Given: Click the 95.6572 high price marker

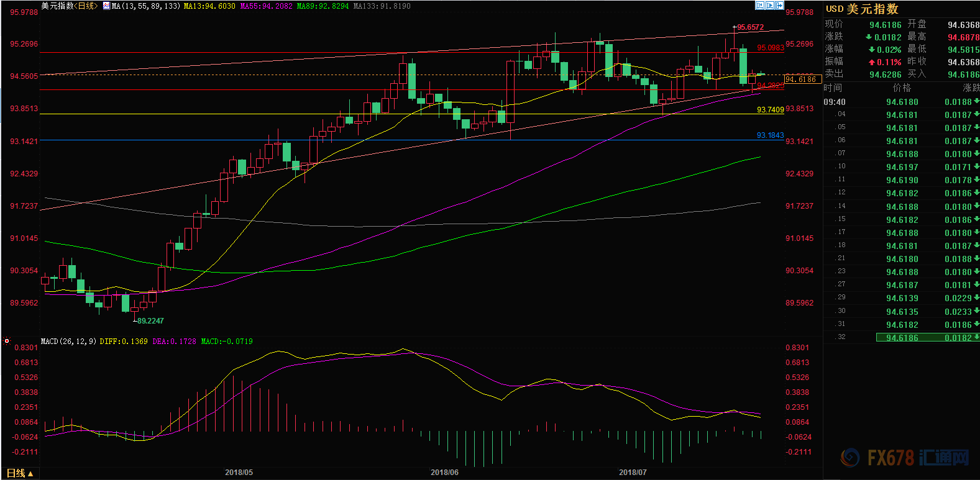Looking at the screenshot, I should point(750,27).
